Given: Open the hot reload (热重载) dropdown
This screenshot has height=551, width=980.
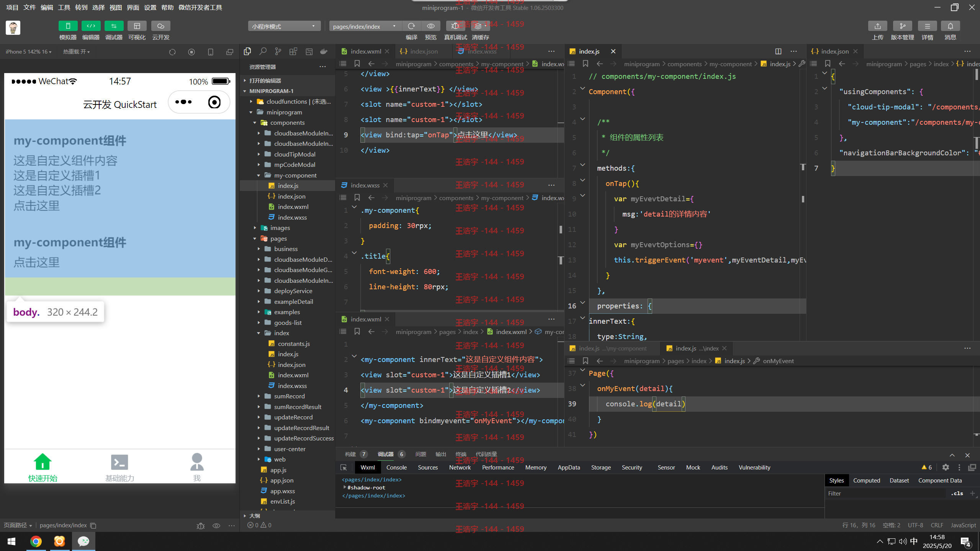Looking at the screenshot, I should point(76,52).
